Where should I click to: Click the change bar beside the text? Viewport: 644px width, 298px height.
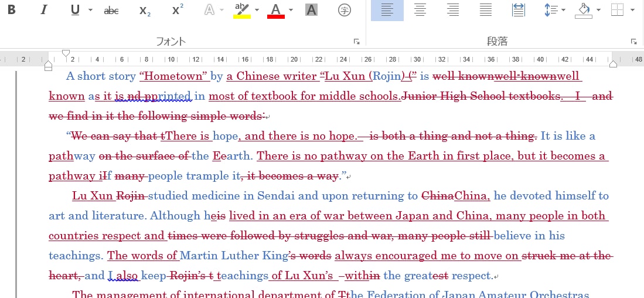(16, 184)
